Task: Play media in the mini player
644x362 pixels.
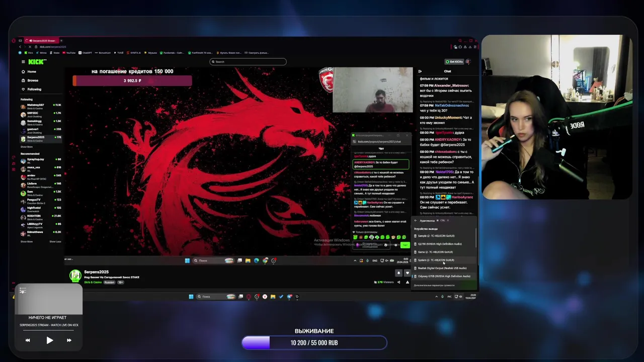Action: [49, 340]
